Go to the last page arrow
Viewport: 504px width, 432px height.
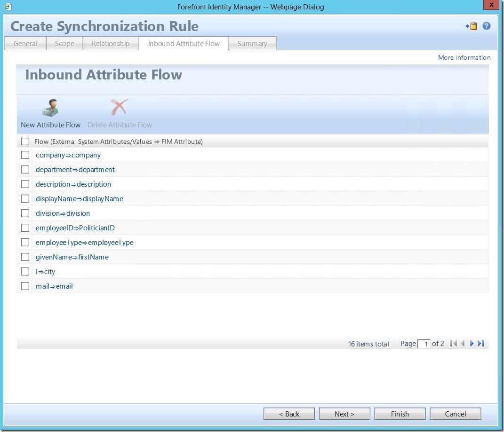[481, 343]
